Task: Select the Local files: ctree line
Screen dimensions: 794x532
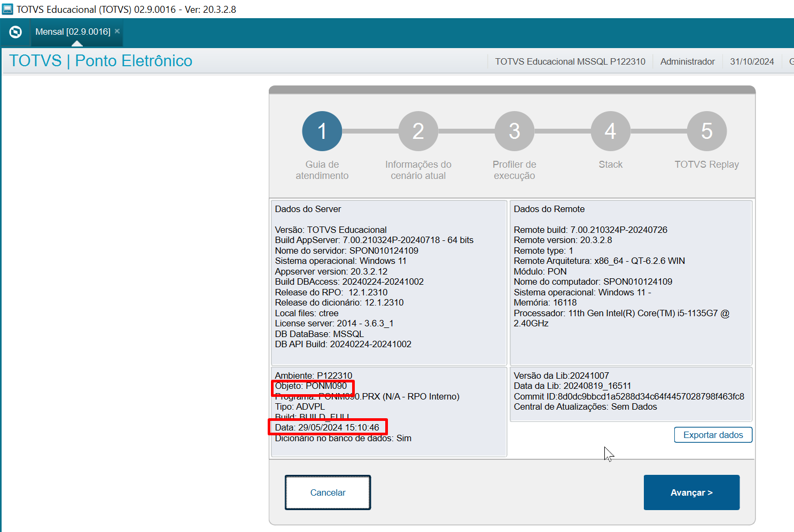Action: pos(307,313)
